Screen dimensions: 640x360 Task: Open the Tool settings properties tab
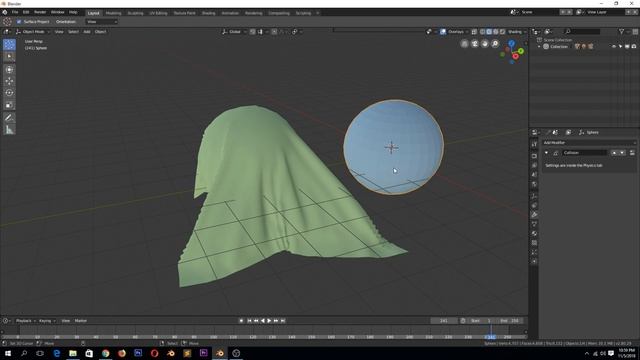pyautogui.click(x=534, y=144)
